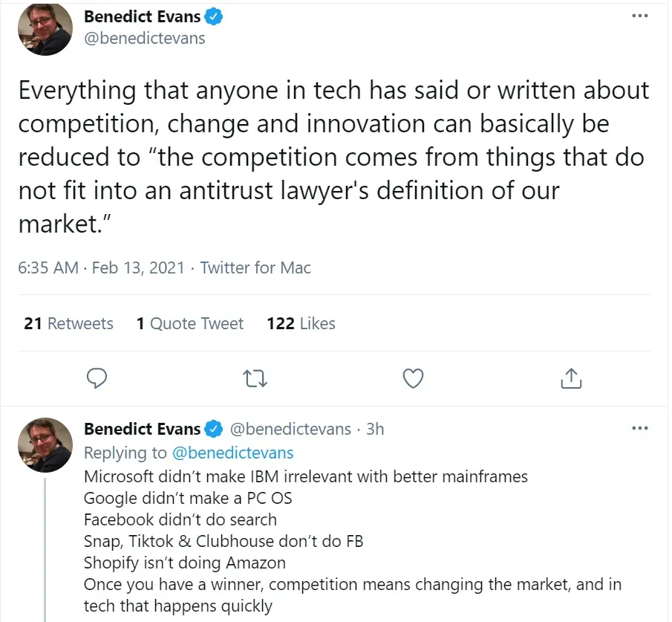Open main tweet's three-dot more menu
The width and height of the screenshot is (672, 622).
[x=639, y=16]
